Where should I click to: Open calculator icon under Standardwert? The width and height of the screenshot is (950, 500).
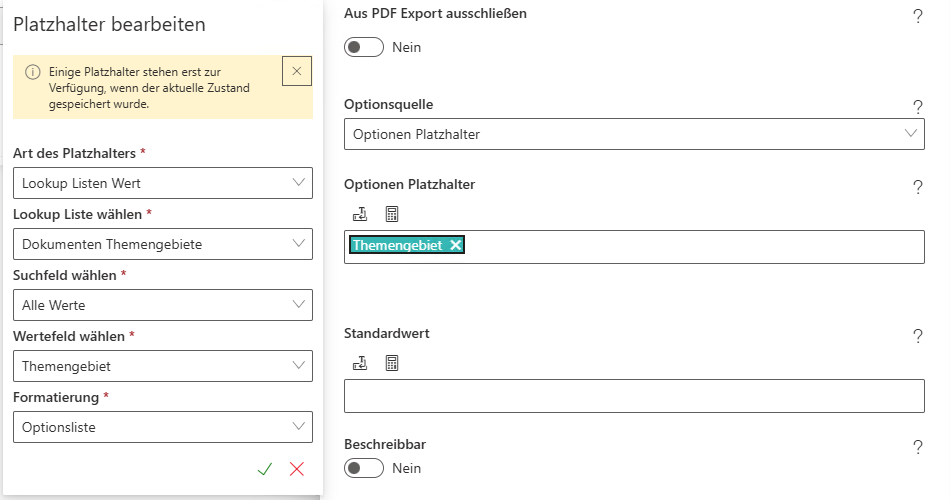pos(392,363)
